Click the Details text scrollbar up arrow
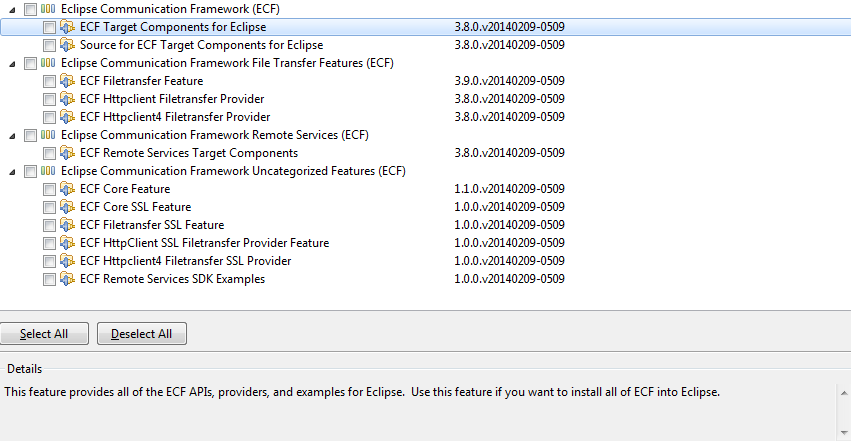The height and width of the screenshot is (441, 851). pyautogui.click(x=844, y=392)
